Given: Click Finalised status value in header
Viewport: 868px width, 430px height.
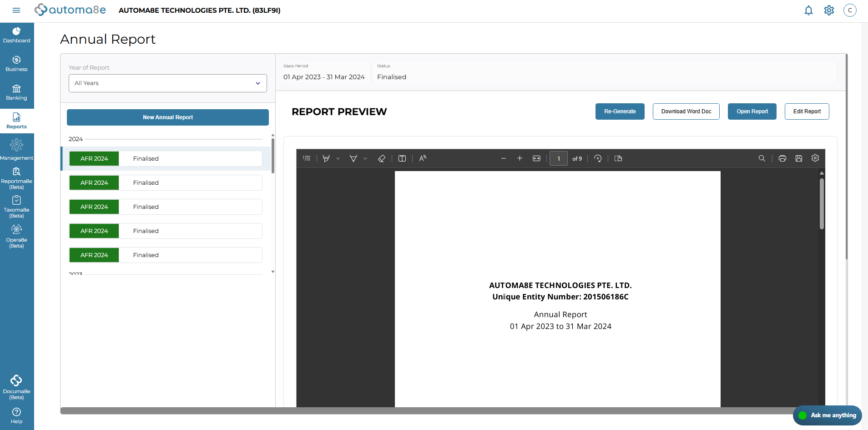Looking at the screenshot, I should coord(392,77).
